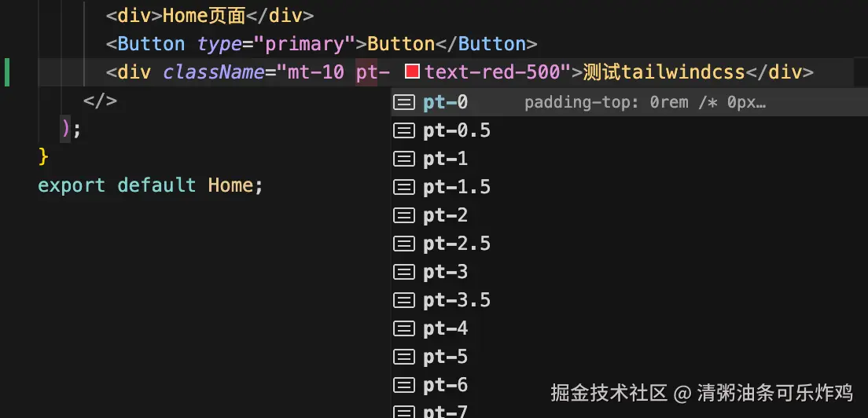
Task: Click the icon next to pt-4 entry
Action: [404, 328]
